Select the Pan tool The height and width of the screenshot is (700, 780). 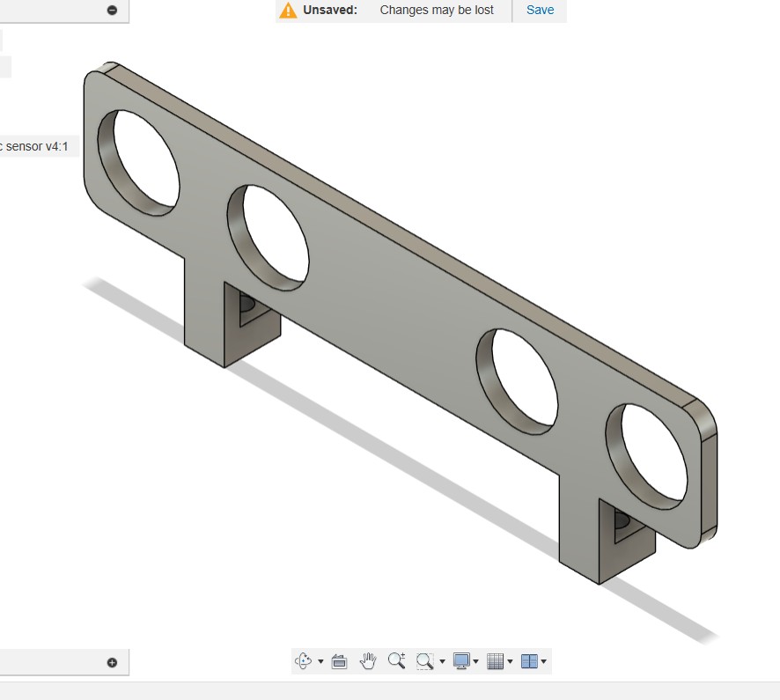point(368,660)
